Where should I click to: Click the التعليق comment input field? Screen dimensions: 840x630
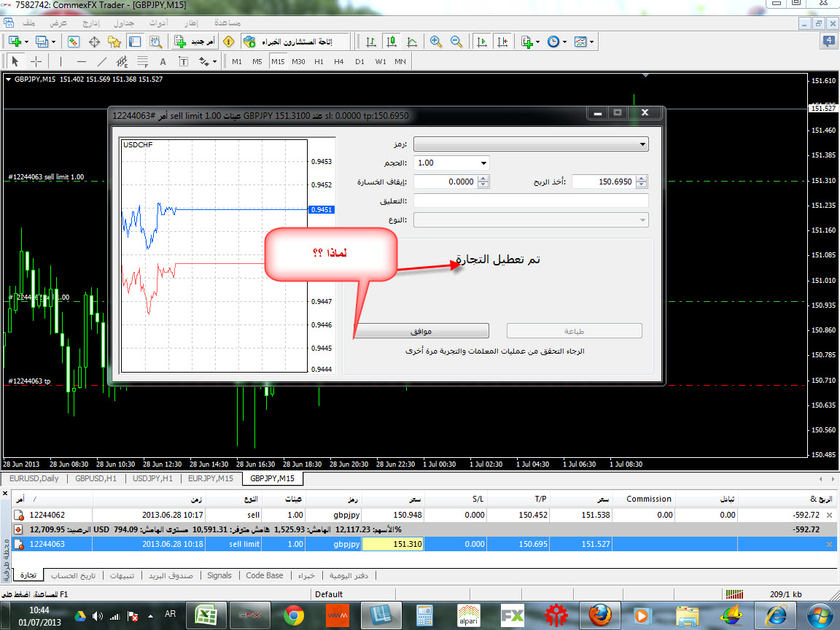pos(531,201)
